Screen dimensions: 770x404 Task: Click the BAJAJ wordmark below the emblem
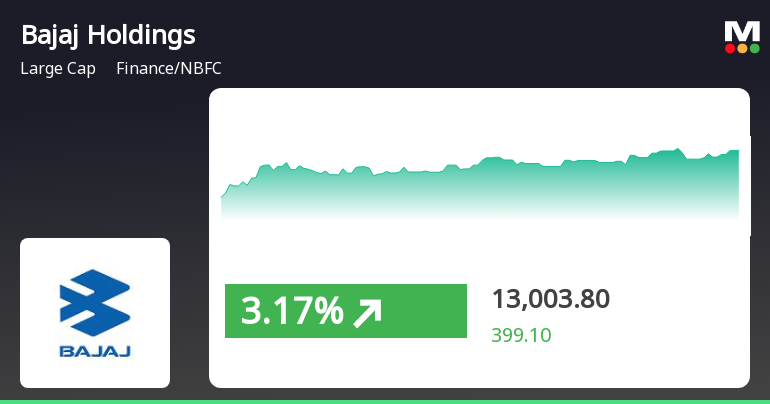tap(95, 352)
